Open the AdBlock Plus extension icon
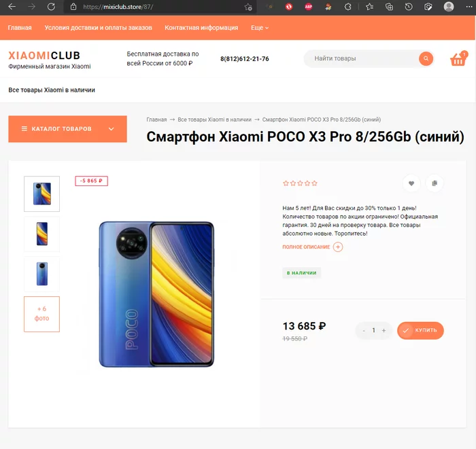The height and width of the screenshot is (449, 476). (x=309, y=7)
